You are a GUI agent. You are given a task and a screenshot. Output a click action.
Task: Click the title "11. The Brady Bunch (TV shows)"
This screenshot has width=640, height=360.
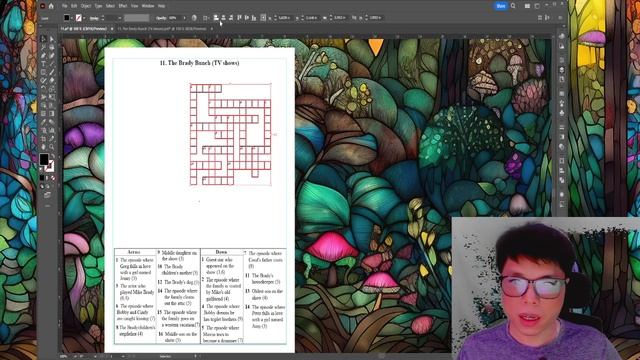click(x=199, y=62)
